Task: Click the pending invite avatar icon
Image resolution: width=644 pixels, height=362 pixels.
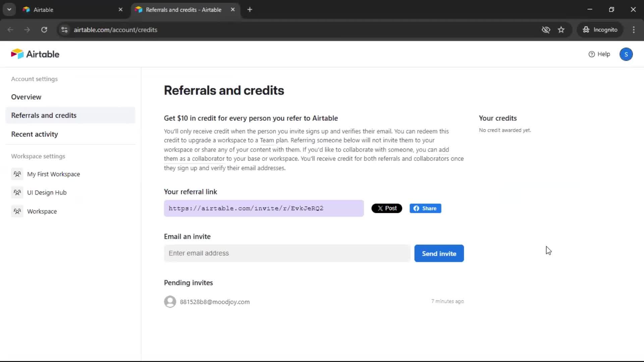Action: pos(170,302)
